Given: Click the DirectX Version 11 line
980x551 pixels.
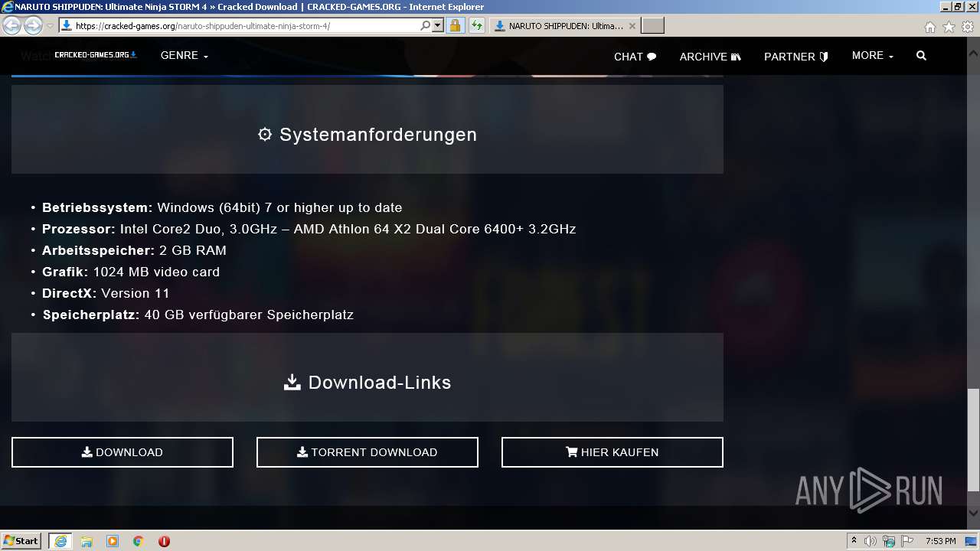Looking at the screenshot, I should [106, 293].
